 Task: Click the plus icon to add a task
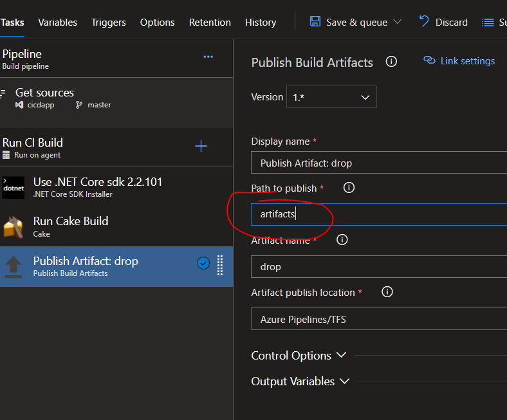pos(201,146)
